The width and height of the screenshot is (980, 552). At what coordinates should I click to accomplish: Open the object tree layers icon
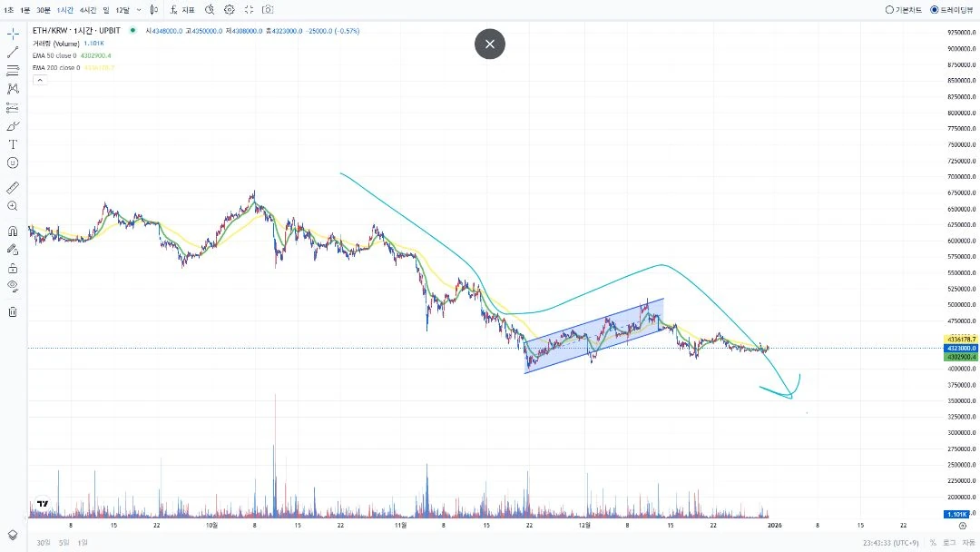pos(13,535)
